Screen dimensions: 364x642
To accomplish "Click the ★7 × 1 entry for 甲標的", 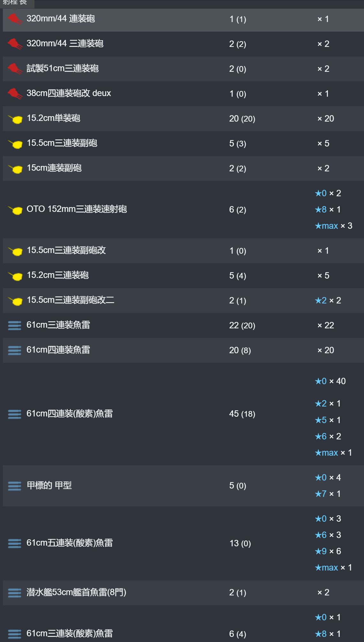I will tap(328, 494).
